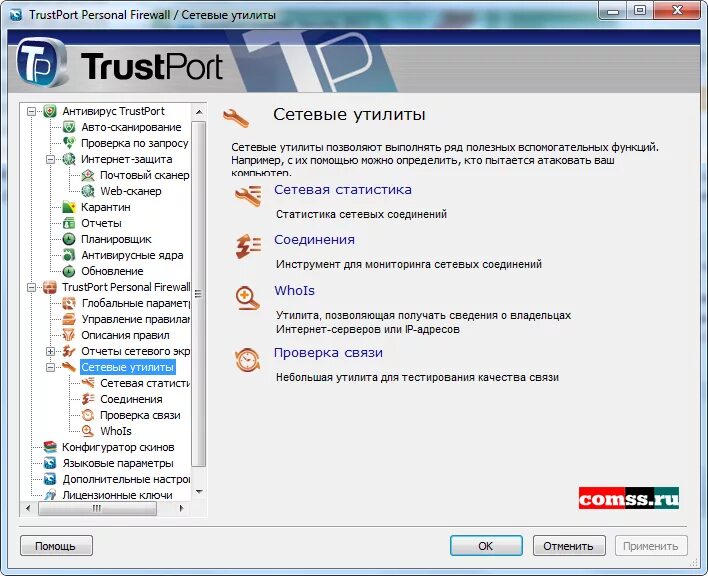This screenshot has height=576, width=708.
Task: Expand the Отчеты сетевого экрана node
Action: point(50,351)
